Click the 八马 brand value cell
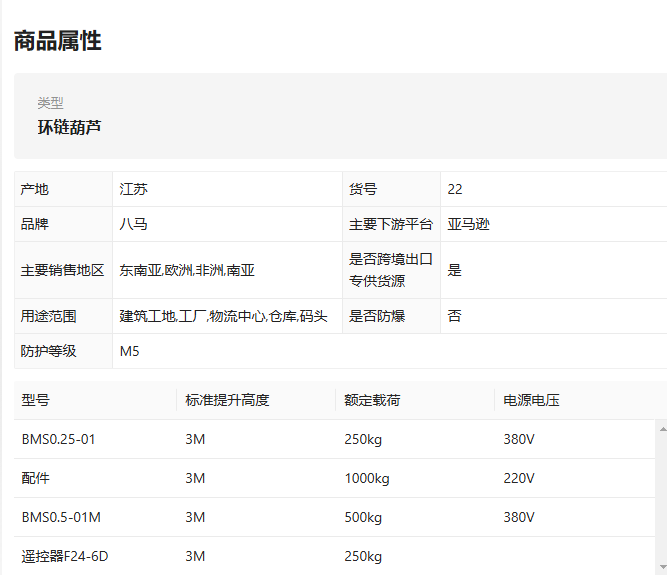Screen dimensions: 667x575 coord(227,224)
